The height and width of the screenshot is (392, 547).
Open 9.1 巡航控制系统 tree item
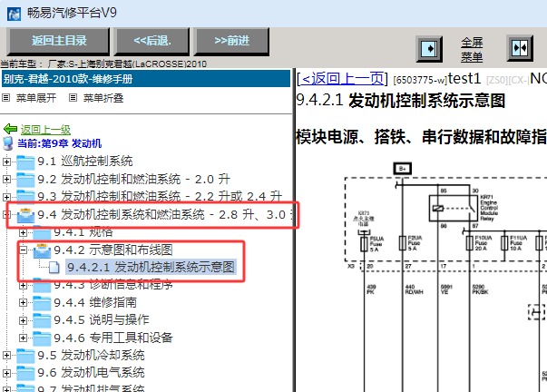[x=85, y=162]
